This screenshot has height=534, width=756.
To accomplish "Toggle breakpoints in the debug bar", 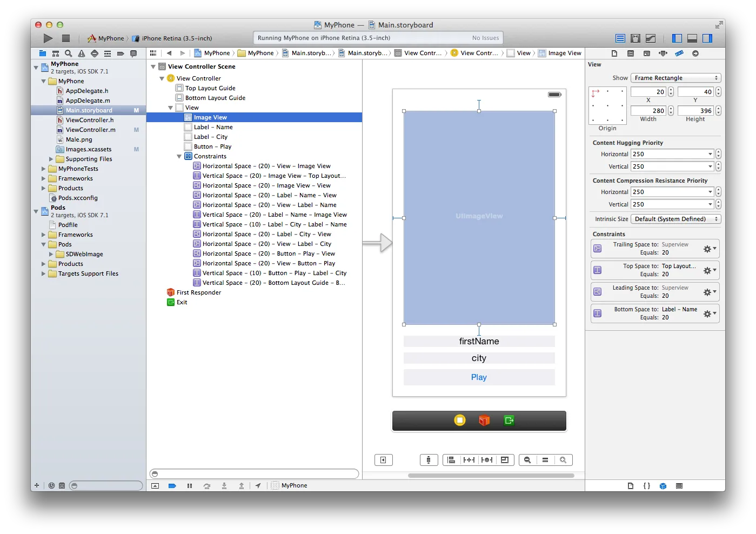I will 172,486.
